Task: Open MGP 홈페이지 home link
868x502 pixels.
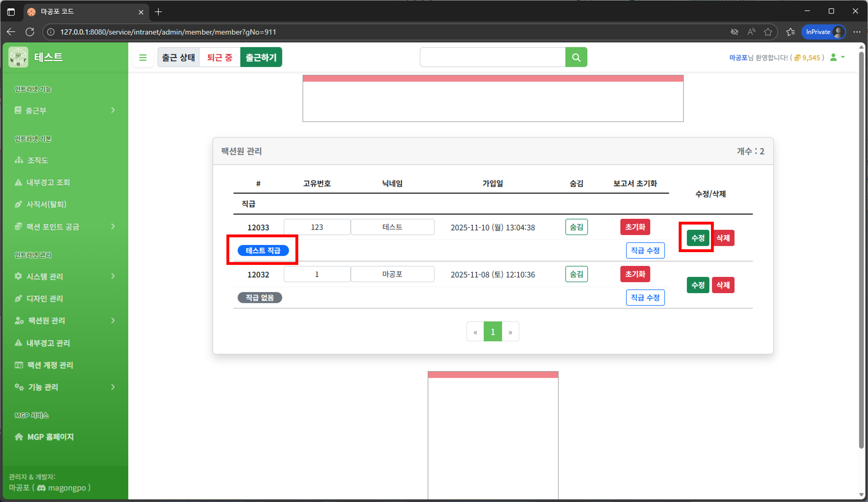Action: tap(50, 436)
